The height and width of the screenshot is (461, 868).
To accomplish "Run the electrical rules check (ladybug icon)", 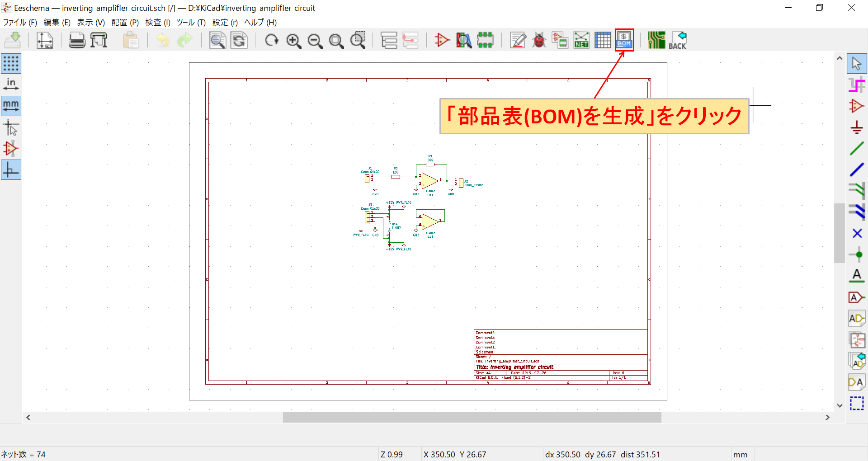I will 538,40.
